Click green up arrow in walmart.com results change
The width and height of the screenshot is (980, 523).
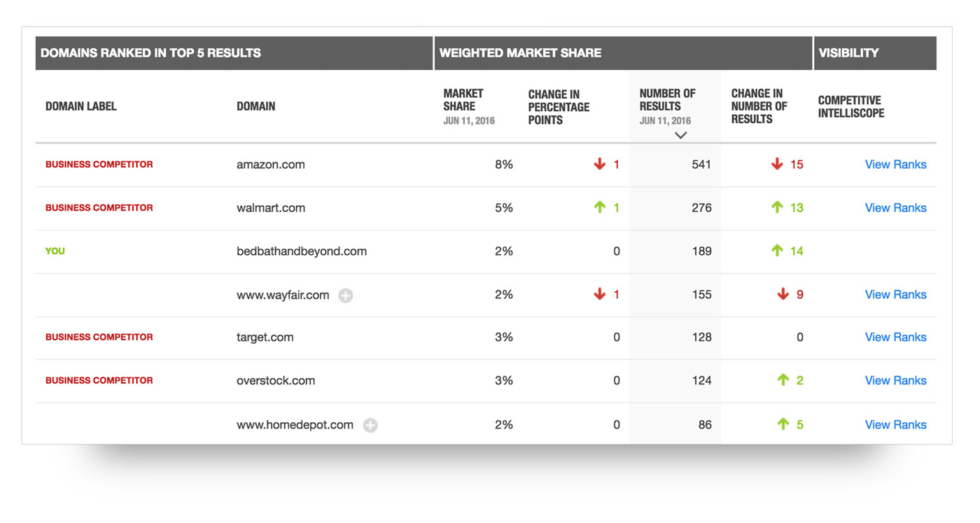[x=777, y=207]
